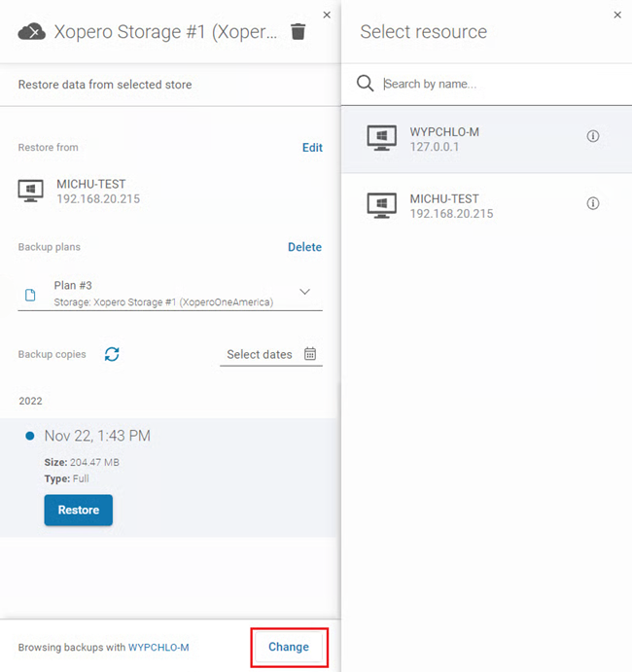Open the Select dates picker field
Screen dimensions: 632x672
click(260, 355)
